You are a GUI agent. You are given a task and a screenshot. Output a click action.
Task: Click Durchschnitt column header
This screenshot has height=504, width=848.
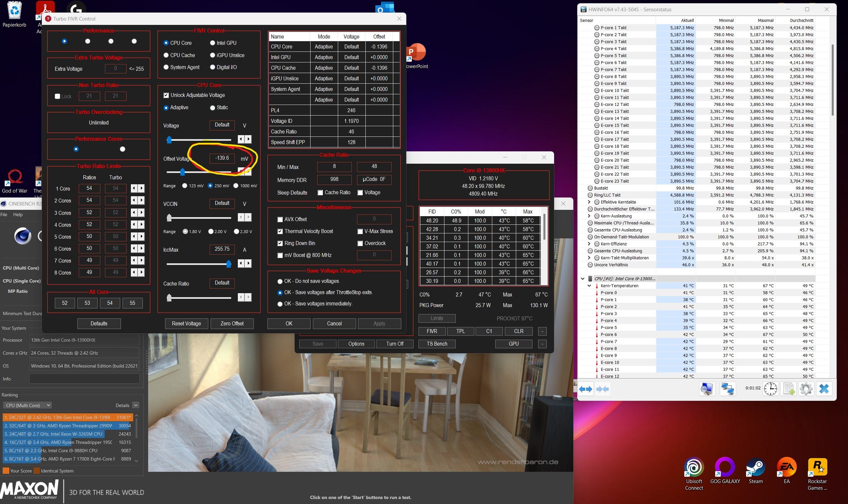(795, 20)
